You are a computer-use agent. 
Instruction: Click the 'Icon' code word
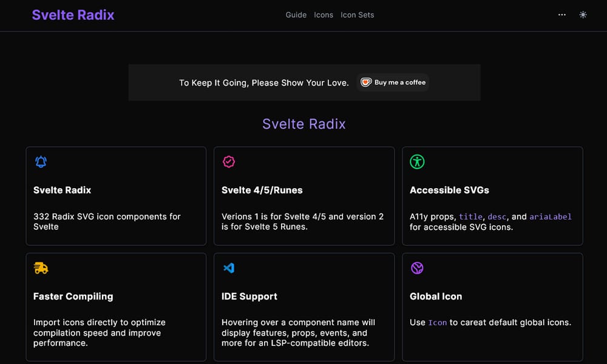tap(438, 323)
